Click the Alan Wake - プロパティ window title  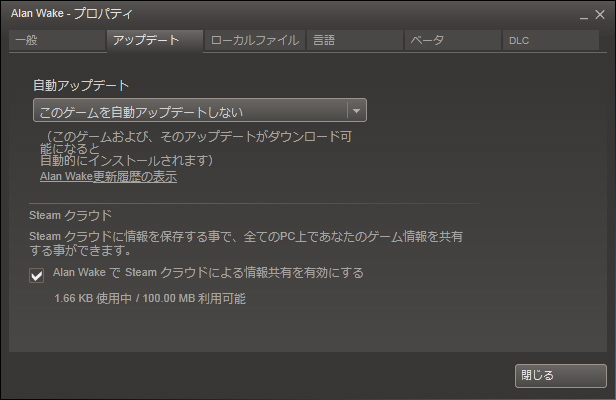coord(72,14)
